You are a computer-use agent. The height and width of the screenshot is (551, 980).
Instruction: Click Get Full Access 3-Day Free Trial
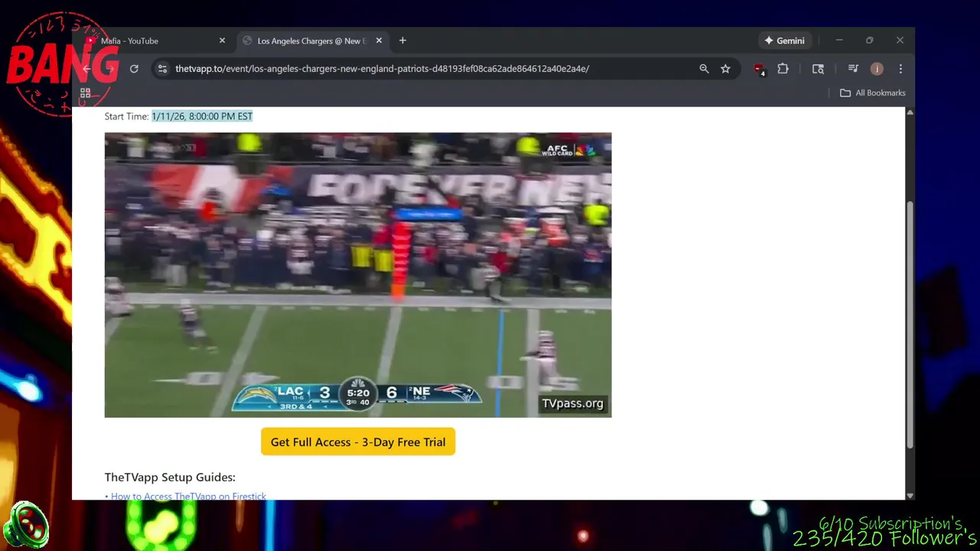(x=358, y=442)
